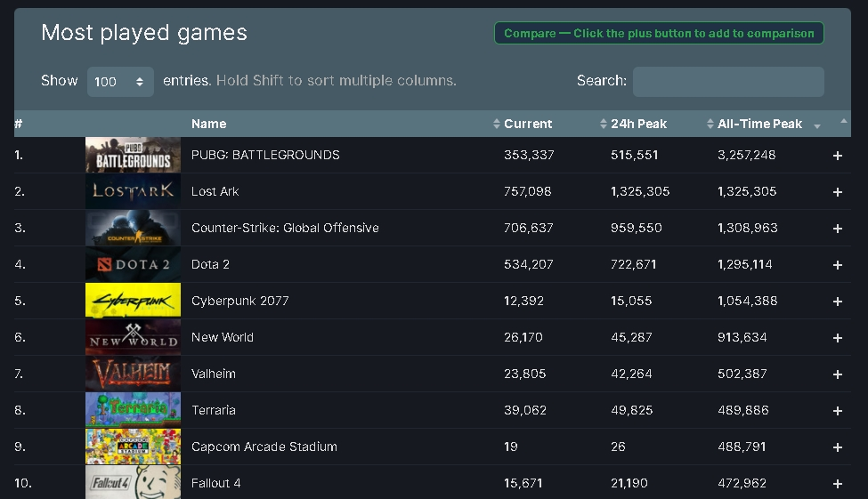Add Valheim to the comparison
868x499 pixels.
pyautogui.click(x=837, y=374)
